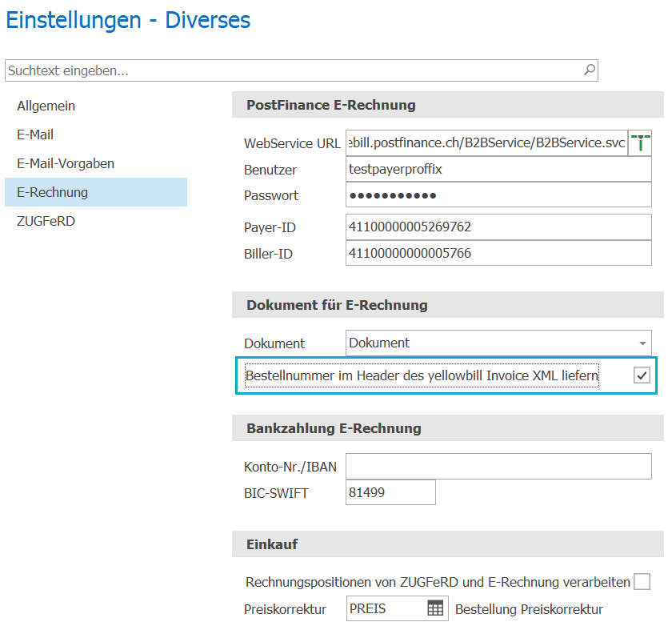
Task: Click into the WebService URL field
Action: (x=487, y=142)
